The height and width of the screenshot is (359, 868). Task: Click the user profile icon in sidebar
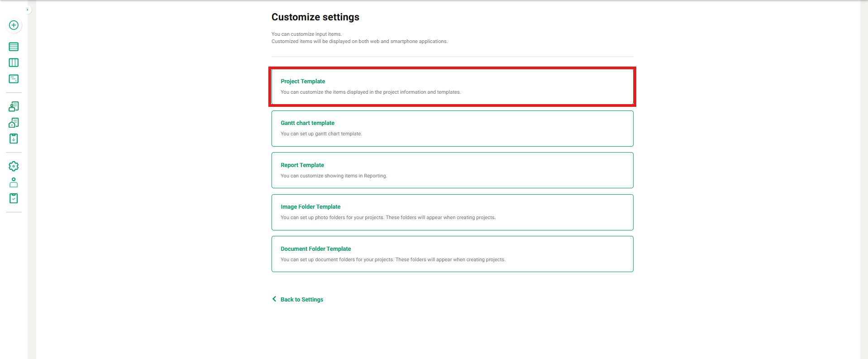(14, 182)
